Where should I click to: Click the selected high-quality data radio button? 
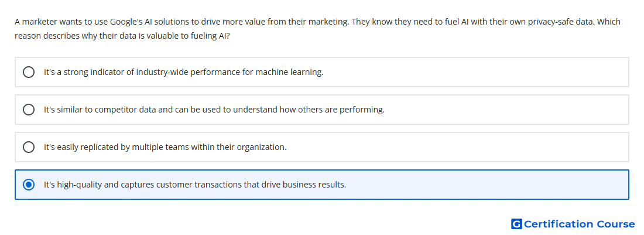pyautogui.click(x=29, y=185)
